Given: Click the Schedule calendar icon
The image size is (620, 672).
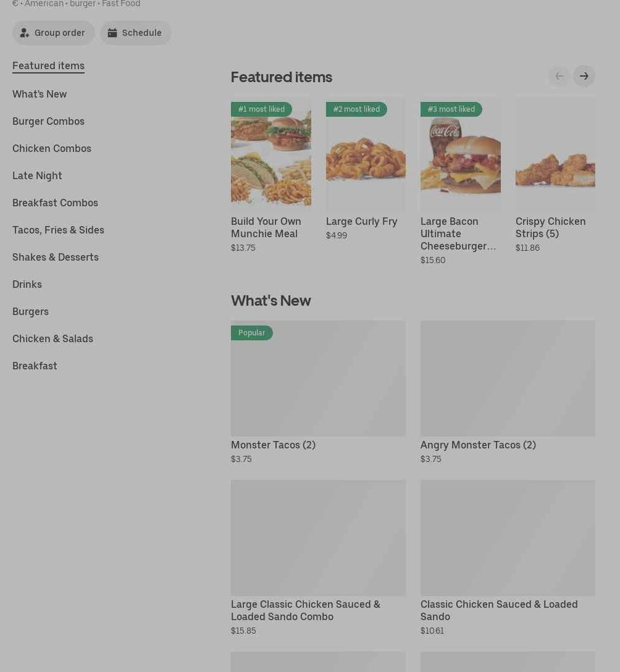Looking at the screenshot, I should [x=112, y=33].
